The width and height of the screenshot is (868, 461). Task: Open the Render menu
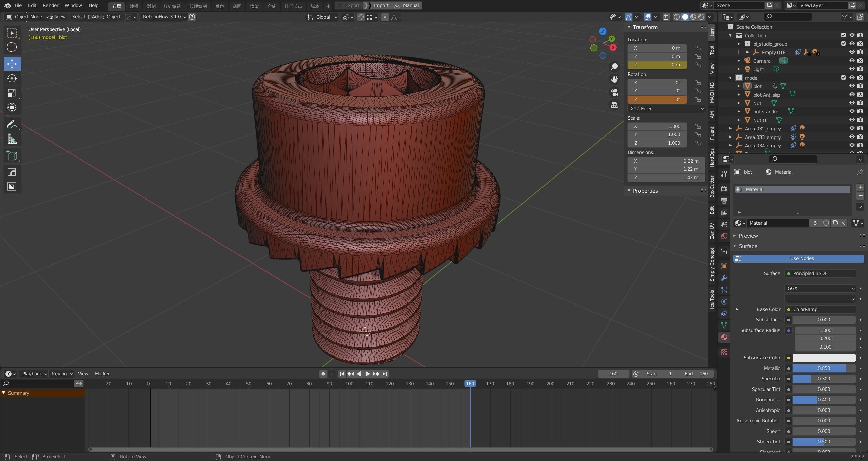point(50,5)
